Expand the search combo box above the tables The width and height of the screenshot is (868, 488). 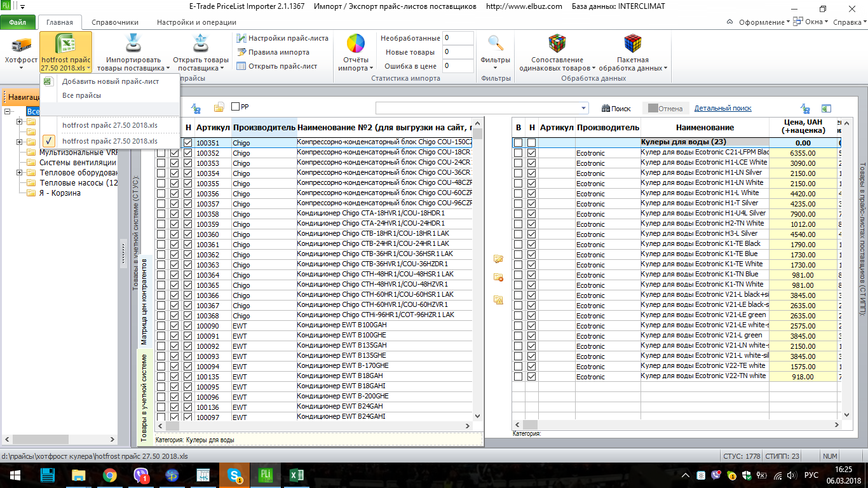tap(584, 108)
